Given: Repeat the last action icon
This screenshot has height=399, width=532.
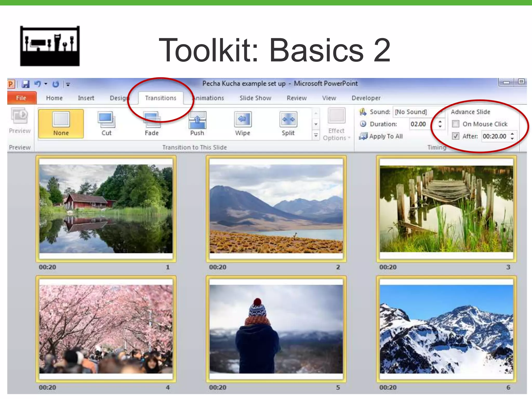Looking at the screenshot, I should point(56,84).
